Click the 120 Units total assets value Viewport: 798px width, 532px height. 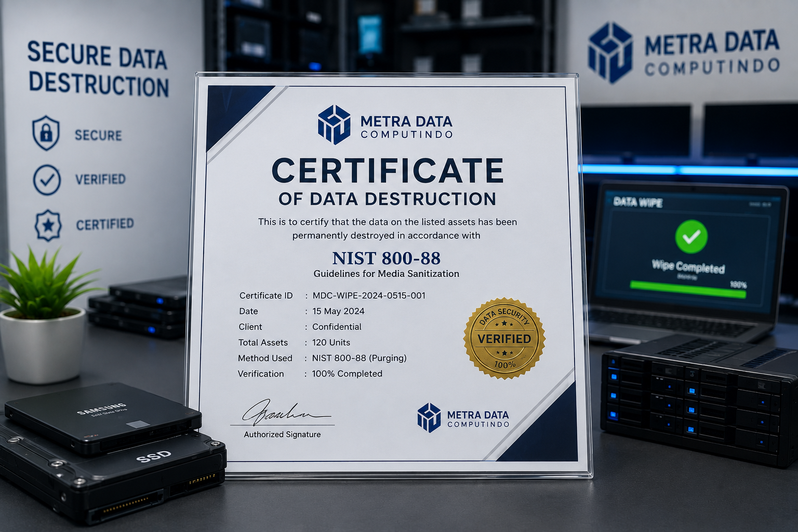[331, 342]
